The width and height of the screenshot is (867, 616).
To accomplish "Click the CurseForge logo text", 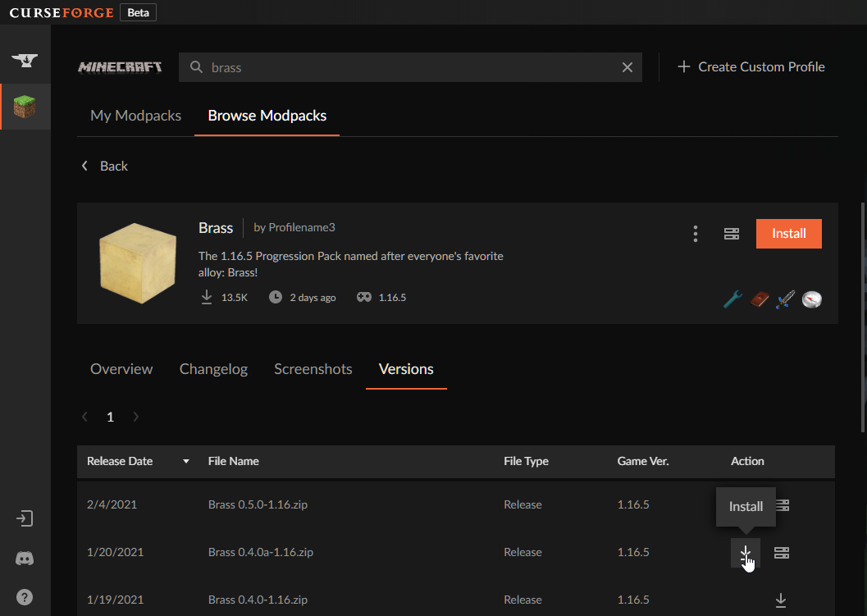I will click(62, 12).
